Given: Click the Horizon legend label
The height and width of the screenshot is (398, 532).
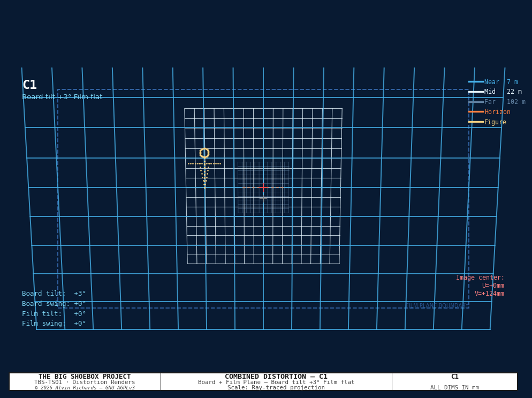Looking at the screenshot, I should click(497, 112).
